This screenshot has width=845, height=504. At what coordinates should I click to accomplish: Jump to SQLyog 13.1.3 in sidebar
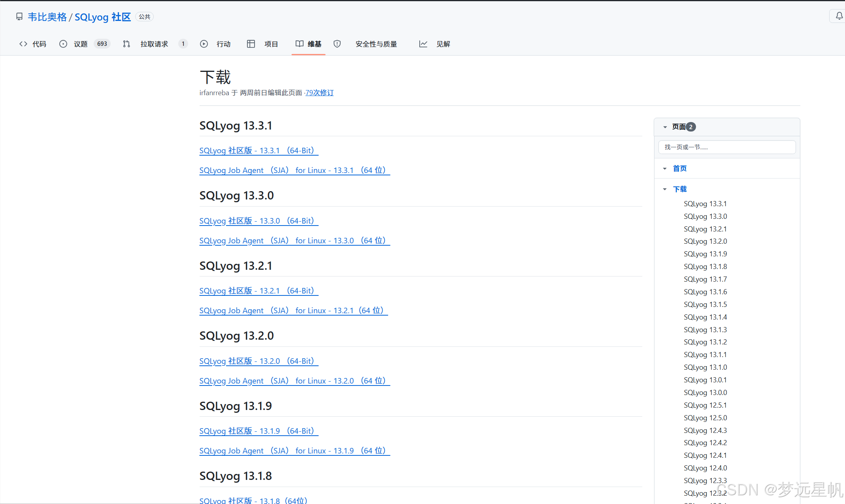pos(705,330)
